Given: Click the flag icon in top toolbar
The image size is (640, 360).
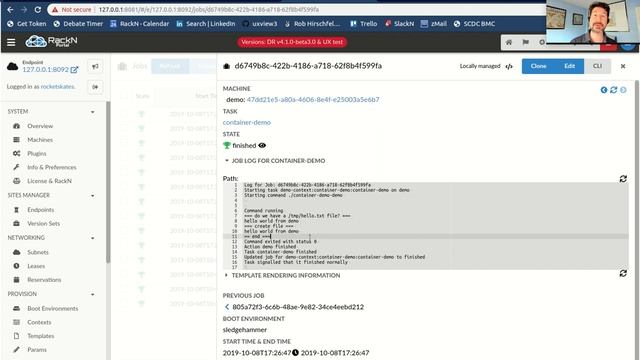Looking at the screenshot, I should (525, 42).
